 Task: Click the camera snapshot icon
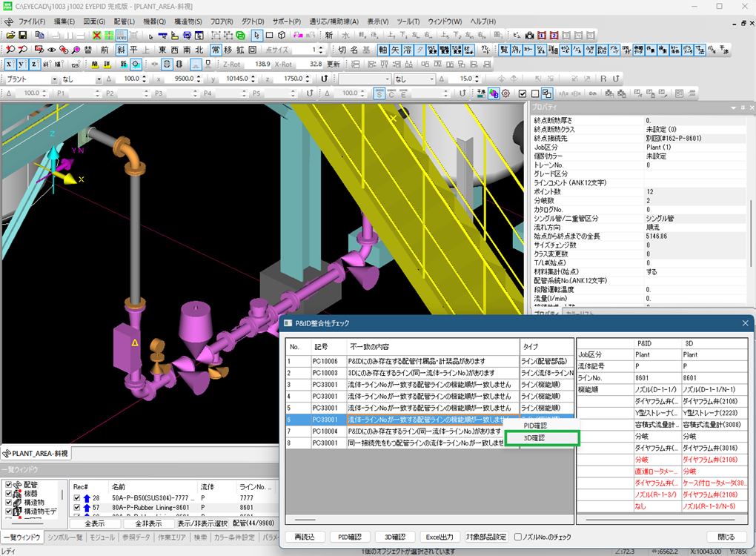(x=529, y=35)
